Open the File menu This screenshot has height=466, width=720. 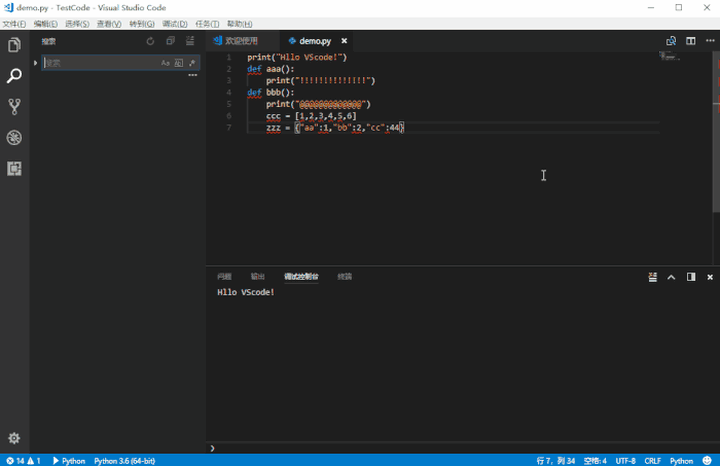click(x=14, y=24)
